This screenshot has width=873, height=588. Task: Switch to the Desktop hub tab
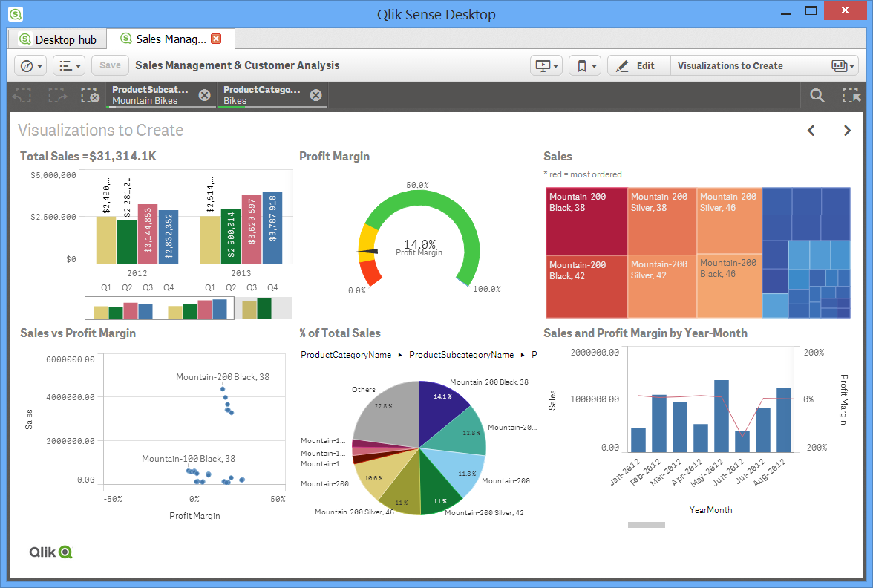coord(57,39)
